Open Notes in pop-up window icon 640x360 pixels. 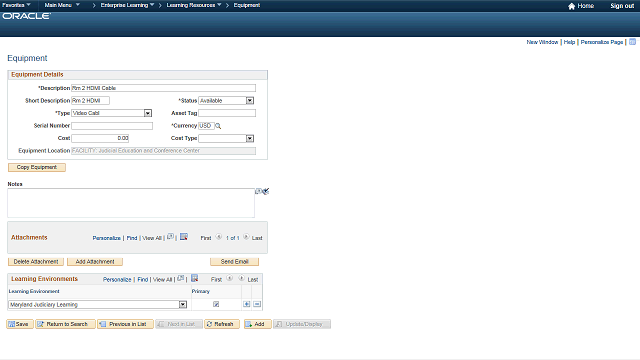(258, 191)
